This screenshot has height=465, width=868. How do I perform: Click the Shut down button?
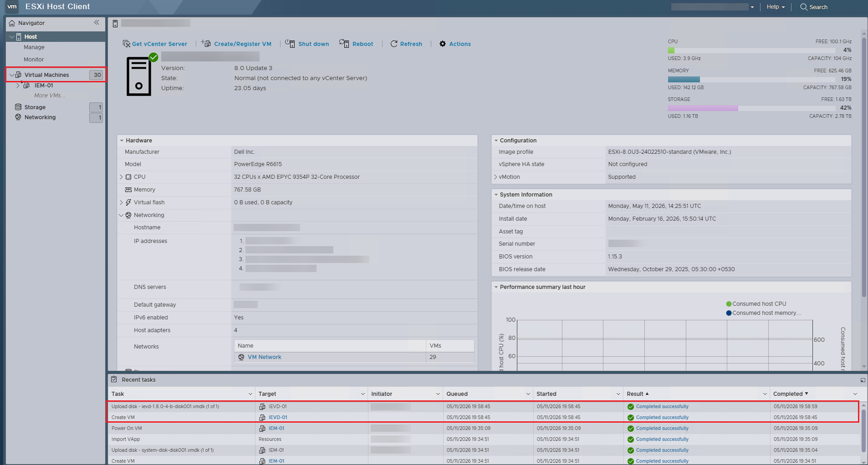pos(307,44)
